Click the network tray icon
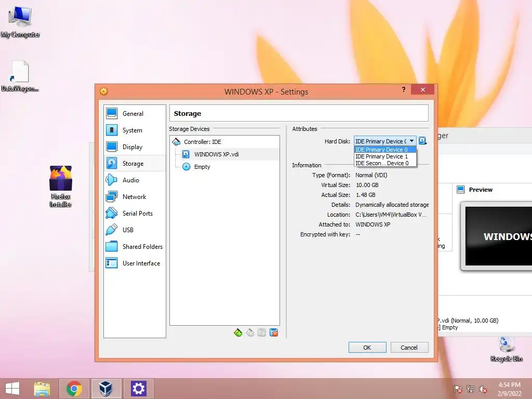The width and height of the screenshot is (532, 399). [x=471, y=389]
